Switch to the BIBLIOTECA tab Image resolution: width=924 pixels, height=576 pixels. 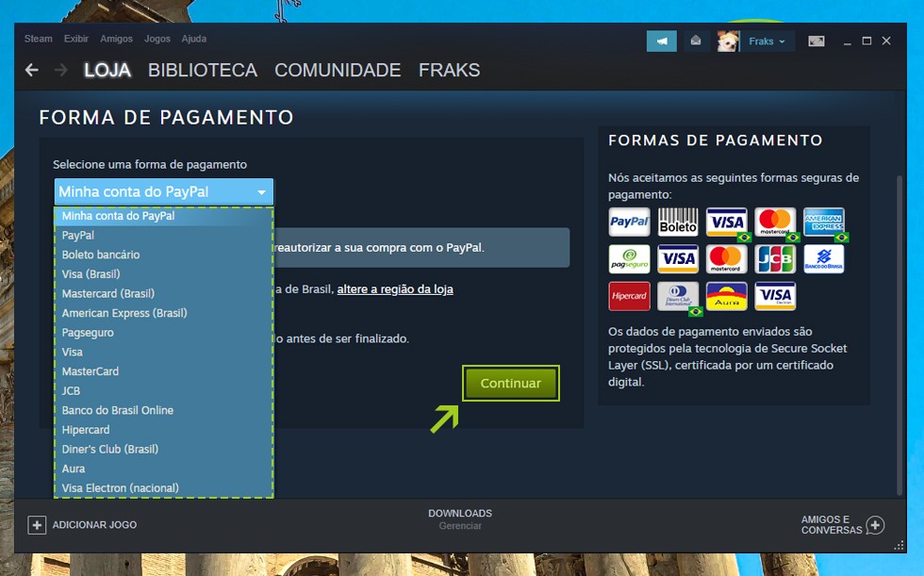click(203, 70)
